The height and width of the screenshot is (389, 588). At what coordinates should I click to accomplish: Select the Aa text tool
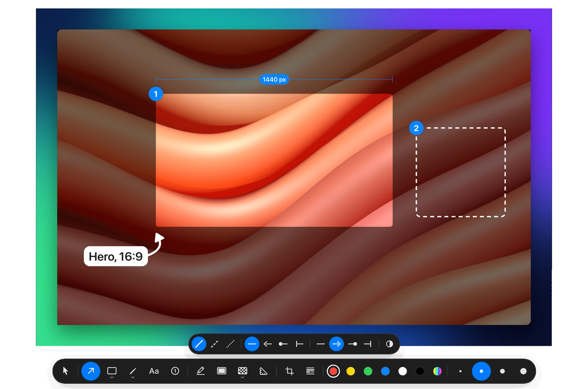pyautogui.click(x=154, y=371)
